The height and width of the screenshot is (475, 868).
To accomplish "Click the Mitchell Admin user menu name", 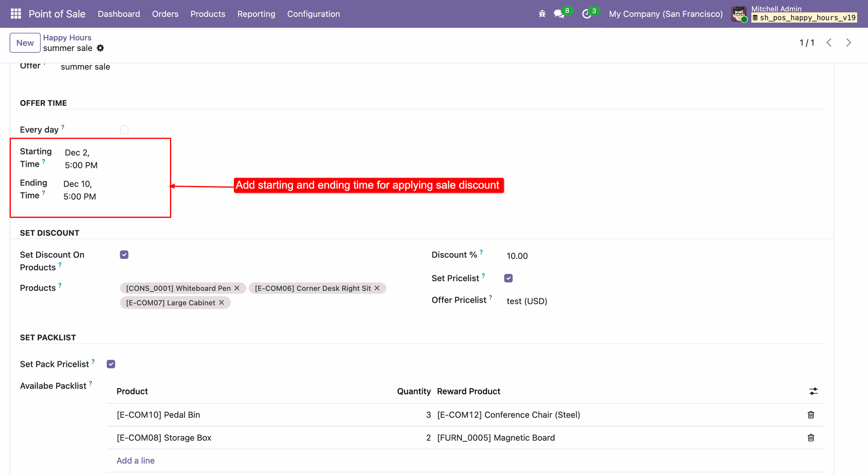I will 776,9.
